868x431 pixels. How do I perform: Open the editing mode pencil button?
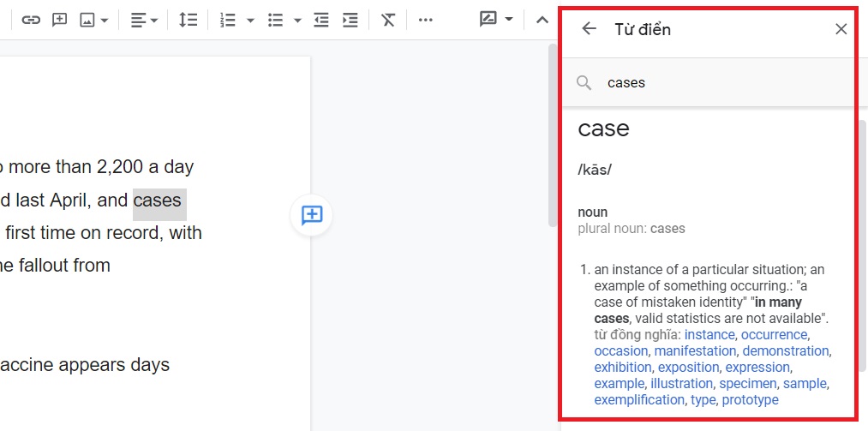click(488, 20)
